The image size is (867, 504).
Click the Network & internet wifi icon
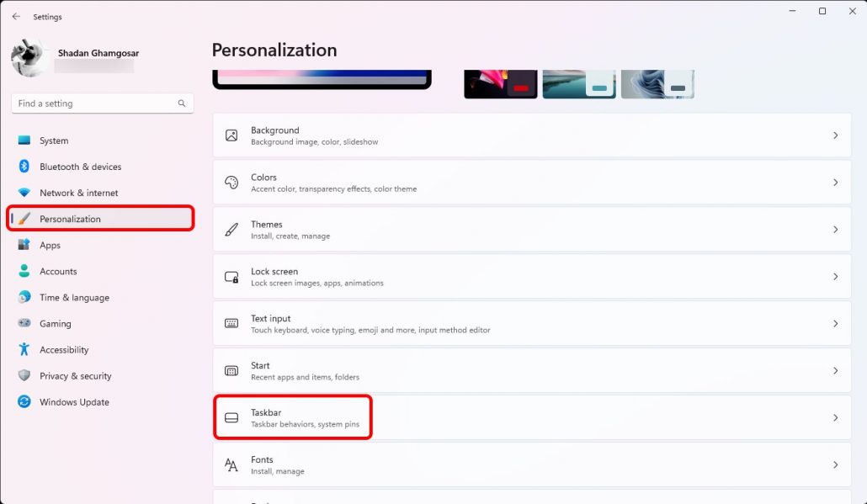point(24,193)
